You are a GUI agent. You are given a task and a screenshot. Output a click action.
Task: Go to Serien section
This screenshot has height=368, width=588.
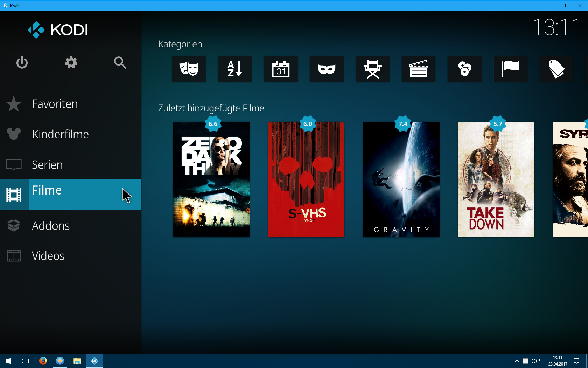click(71, 165)
